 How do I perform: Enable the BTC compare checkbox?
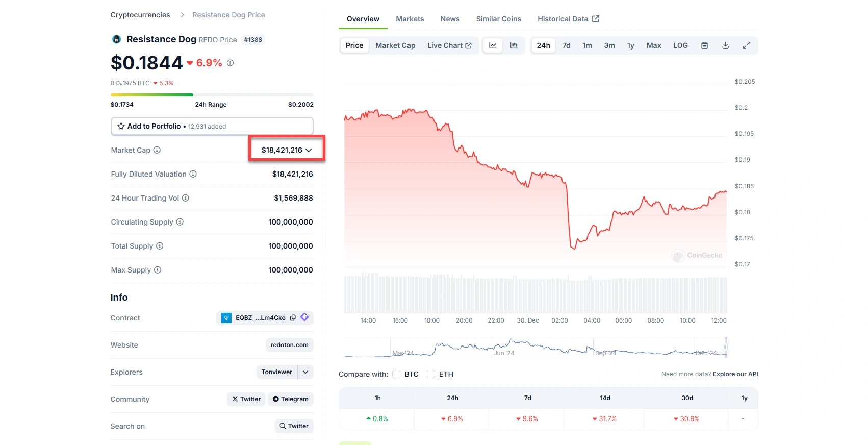tap(396, 374)
